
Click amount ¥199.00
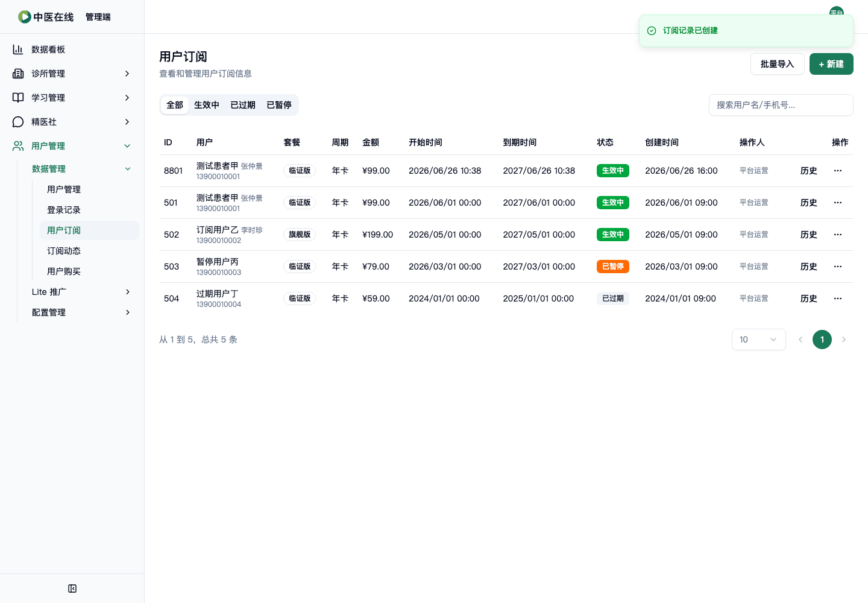click(377, 235)
